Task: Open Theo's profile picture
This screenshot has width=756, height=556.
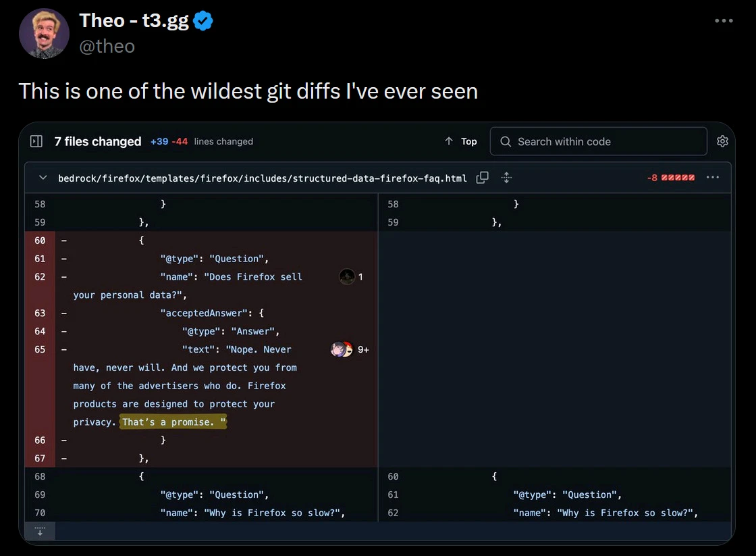Action: click(44, 34)
